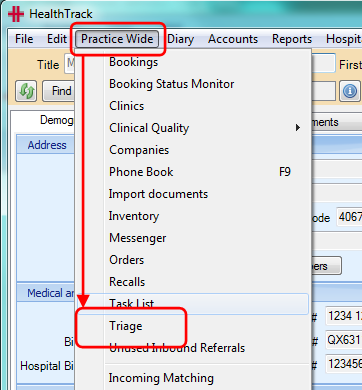Choose Unused Inbound Referrals entry
Screen dimensions: 362x390
coord(193,348)
